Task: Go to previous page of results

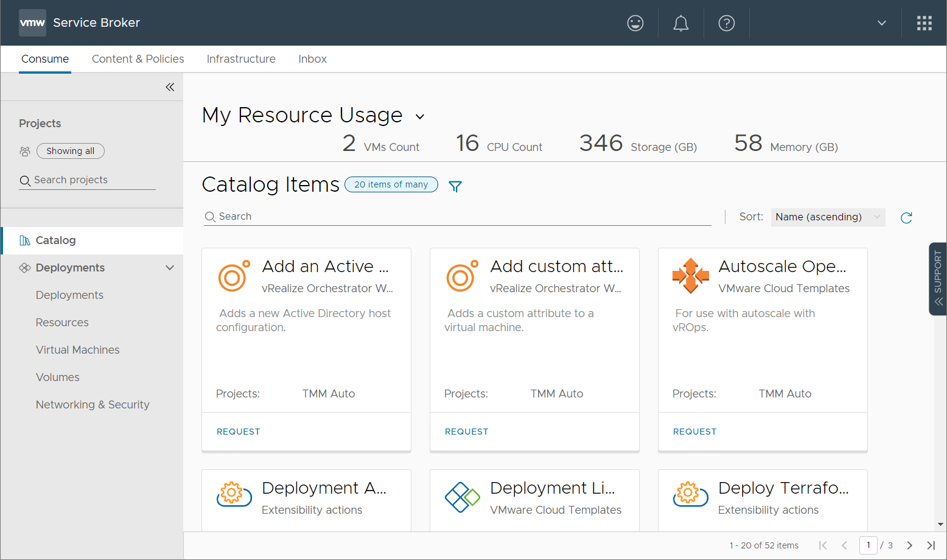Action: 844,545
